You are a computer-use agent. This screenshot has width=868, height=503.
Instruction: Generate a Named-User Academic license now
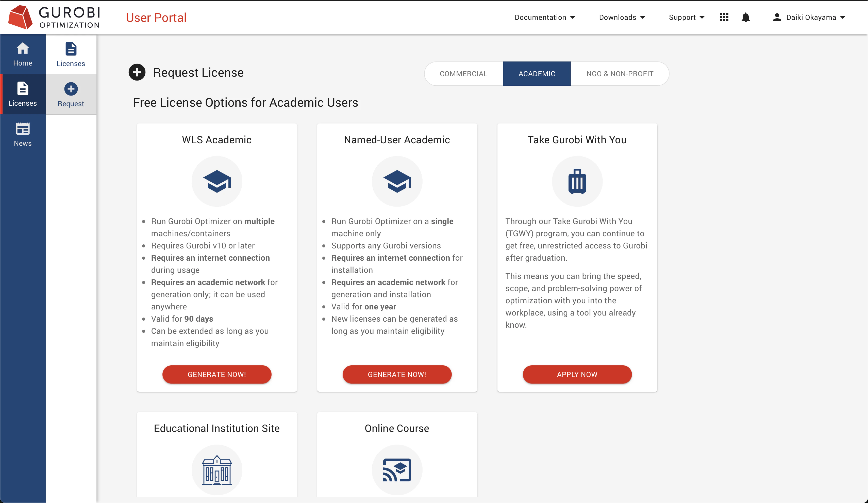pos(397,374)
